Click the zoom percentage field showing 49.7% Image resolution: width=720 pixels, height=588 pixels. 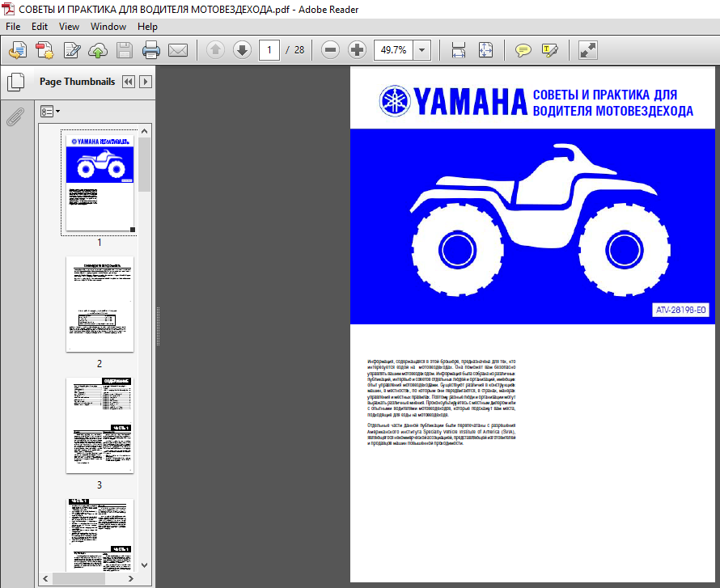[x=393, y=49]
